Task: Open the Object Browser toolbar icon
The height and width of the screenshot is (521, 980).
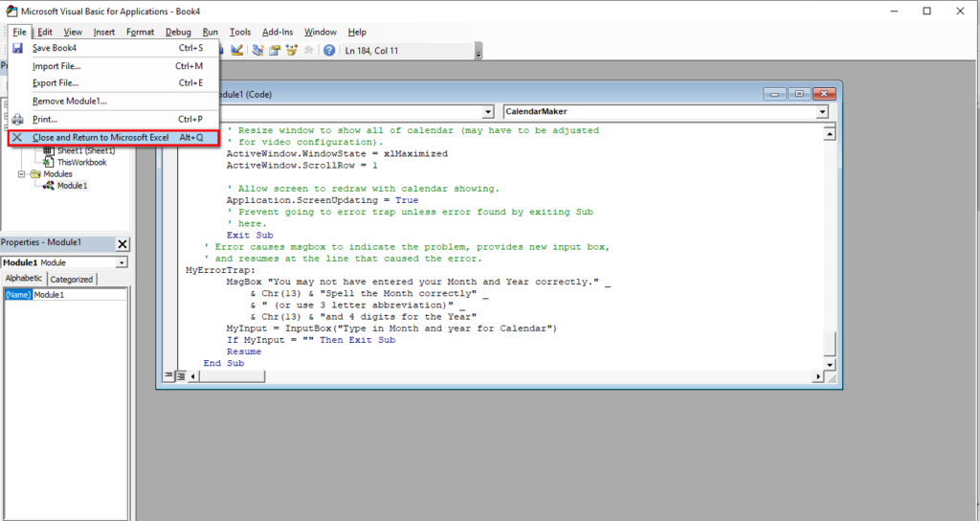Action: tap(291, 51)
